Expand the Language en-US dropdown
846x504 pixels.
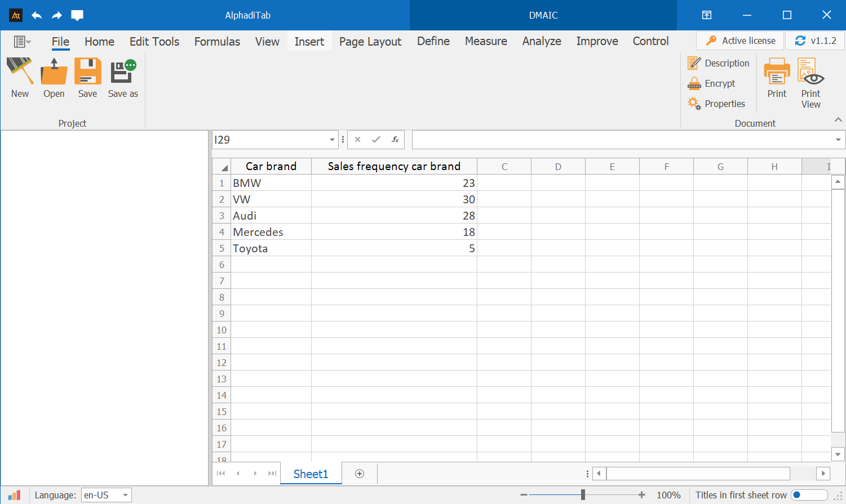(125, 496)
